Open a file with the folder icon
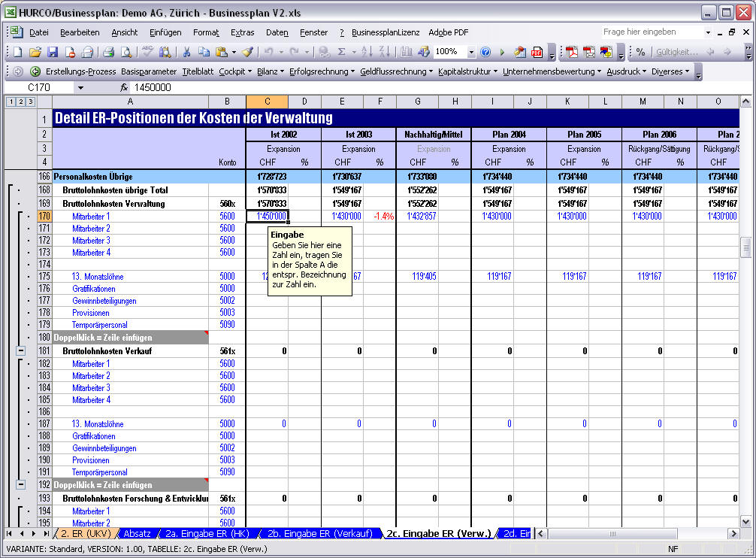This screenshot has width=756, height=558. point(35,52)
